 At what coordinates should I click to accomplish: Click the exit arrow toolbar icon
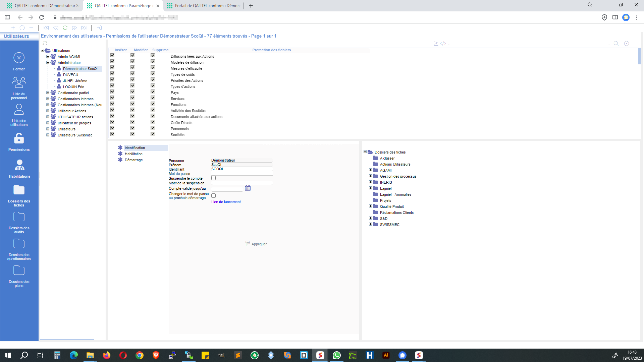(99, 28)
